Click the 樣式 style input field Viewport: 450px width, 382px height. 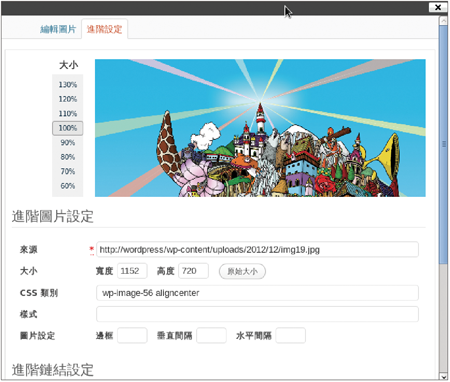click(257, 314)
